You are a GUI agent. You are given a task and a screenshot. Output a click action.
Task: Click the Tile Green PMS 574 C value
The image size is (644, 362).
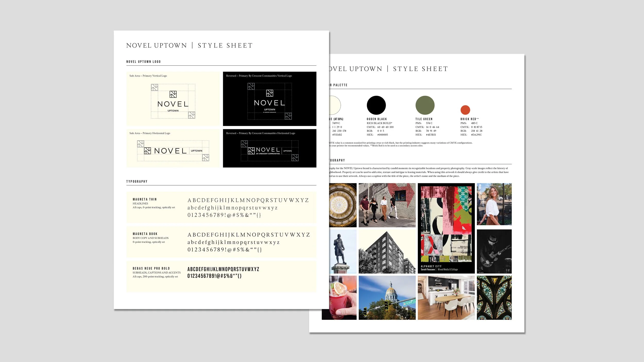(429, 123)
